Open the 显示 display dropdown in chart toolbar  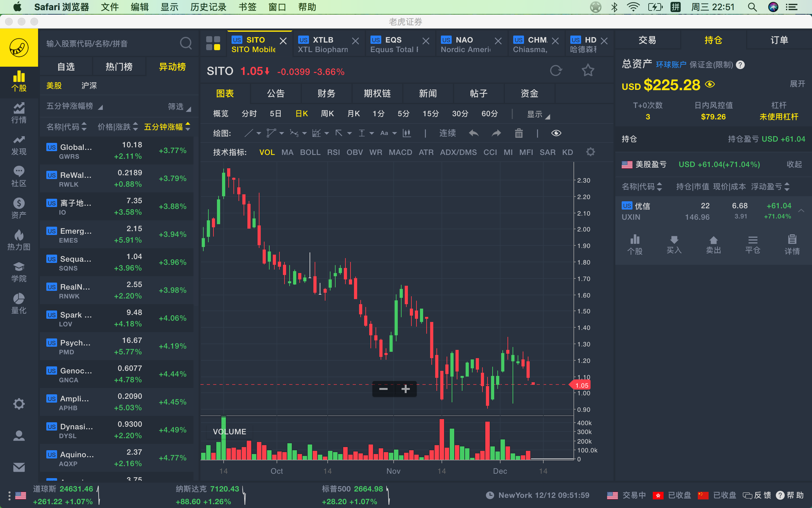(538, 114)
